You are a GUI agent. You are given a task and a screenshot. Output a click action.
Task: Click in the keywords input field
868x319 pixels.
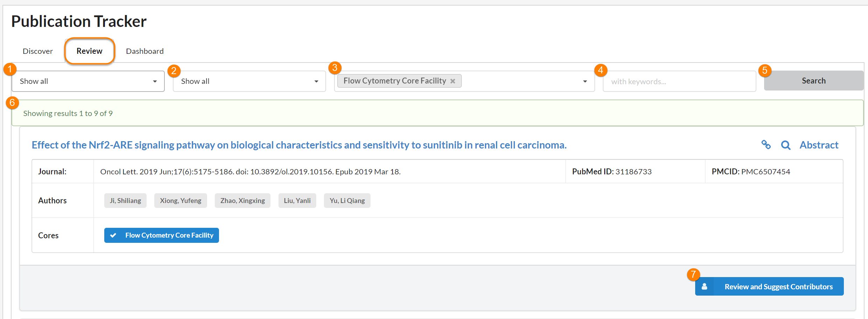(679, 81)
